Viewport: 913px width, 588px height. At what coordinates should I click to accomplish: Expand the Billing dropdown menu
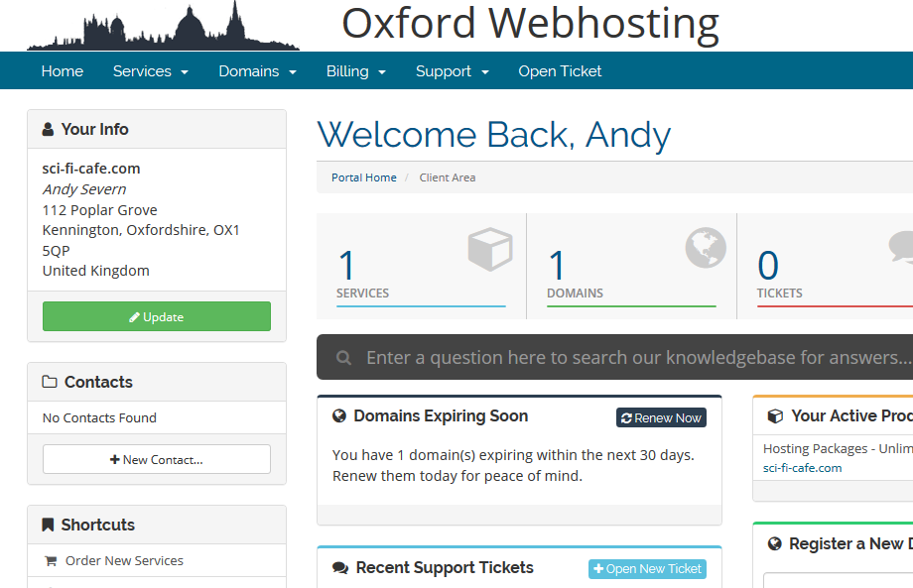click(356, 71)
